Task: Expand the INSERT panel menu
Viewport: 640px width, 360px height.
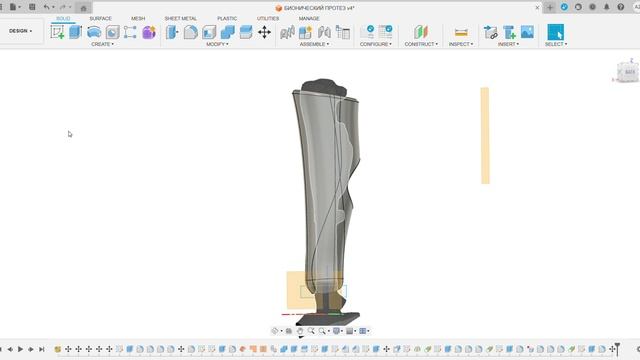Action: [x=508, y=44]
